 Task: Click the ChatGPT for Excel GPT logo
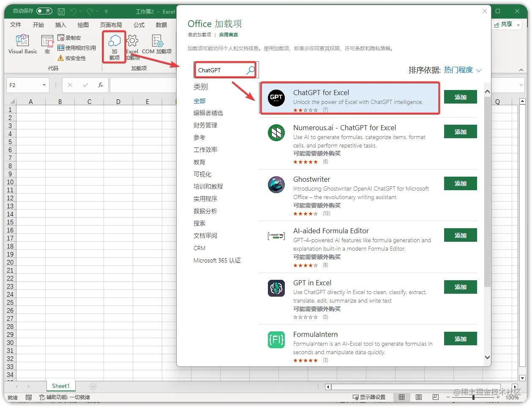coord(276,98)
